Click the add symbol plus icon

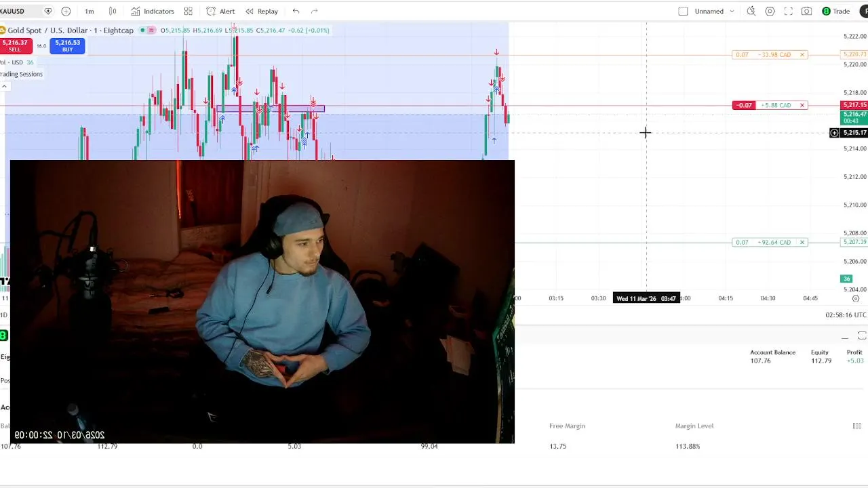(x=66, y=11)
